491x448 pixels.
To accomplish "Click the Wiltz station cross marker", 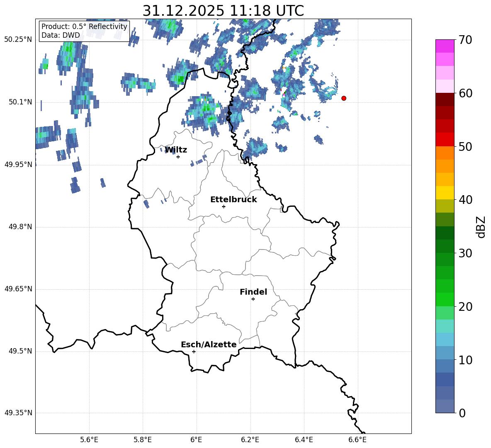I will (x=178, y=157).
